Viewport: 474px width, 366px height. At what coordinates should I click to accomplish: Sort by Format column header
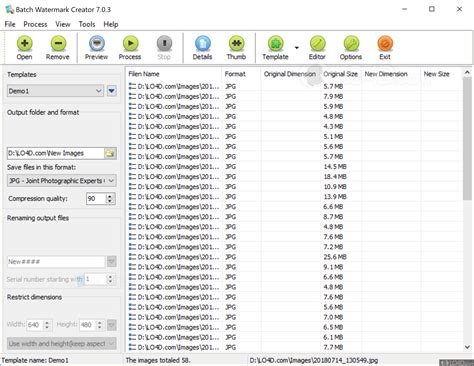(241, 74)
